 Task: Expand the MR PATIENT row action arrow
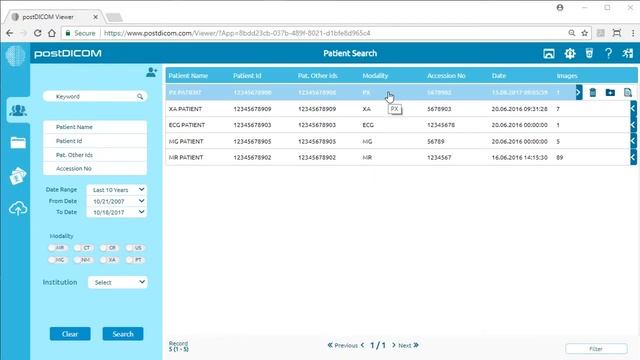pyautogui.click(x=633, y=157)
